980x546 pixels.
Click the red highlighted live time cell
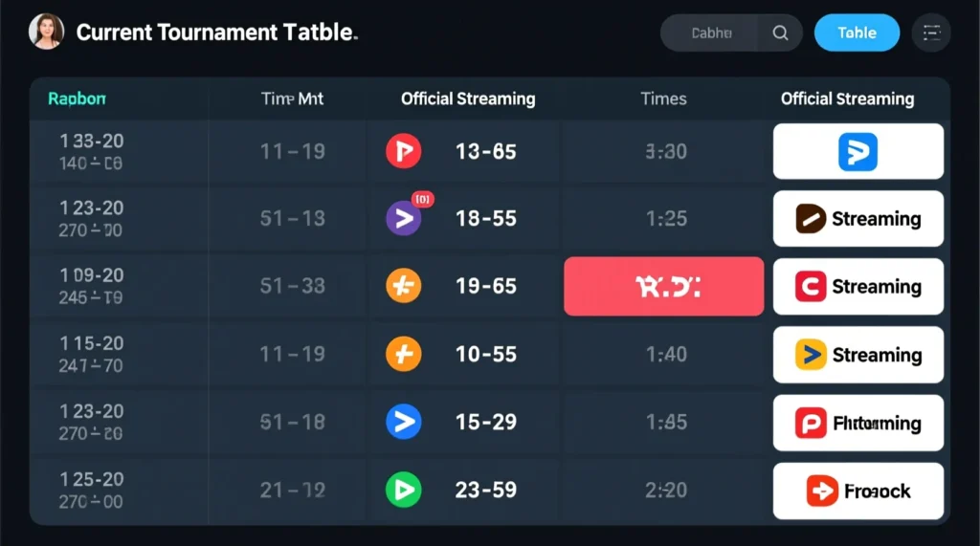click(x=664, y=286)
